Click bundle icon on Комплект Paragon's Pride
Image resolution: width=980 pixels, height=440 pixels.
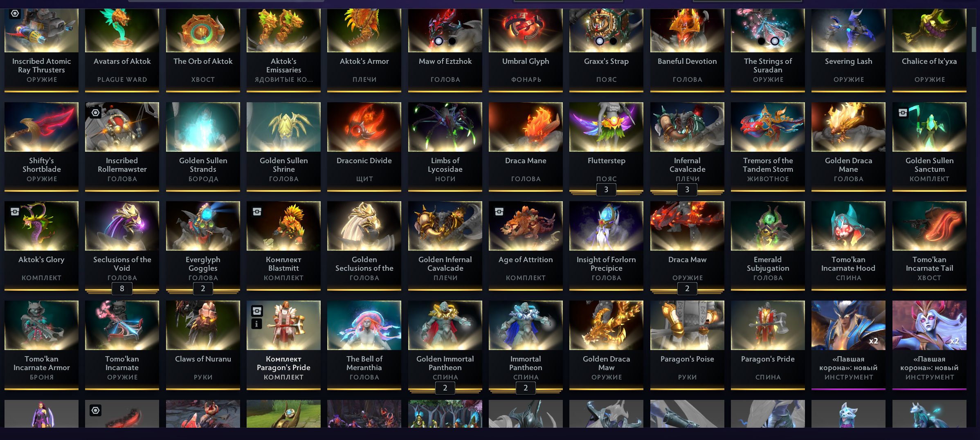tap(257, 311)
